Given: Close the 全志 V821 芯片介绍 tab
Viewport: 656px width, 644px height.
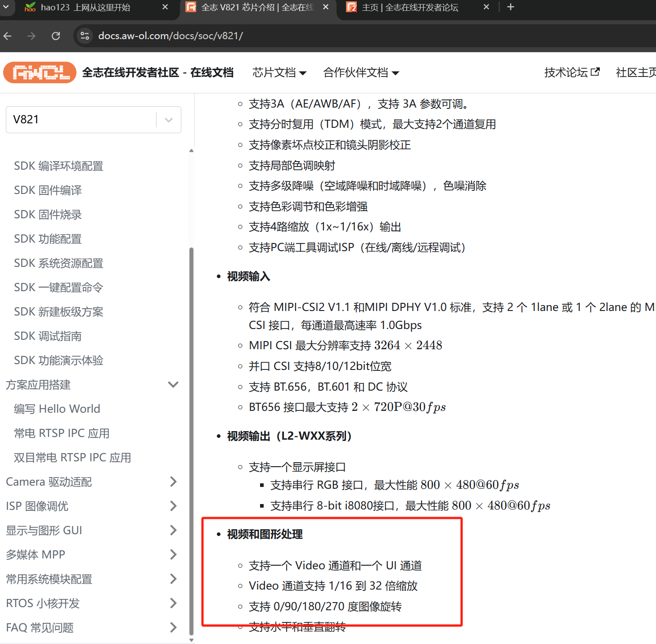Looking at the screenshot, I should (326, 7).
